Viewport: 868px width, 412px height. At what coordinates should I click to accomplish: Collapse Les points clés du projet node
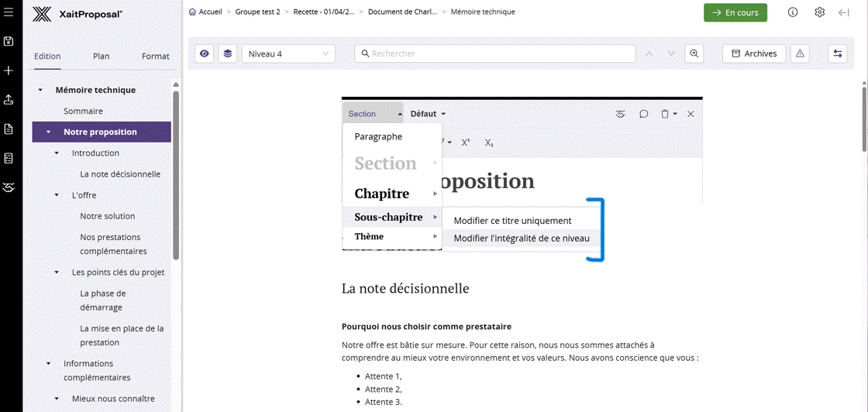pyautogui.click(x=57, y=273)
